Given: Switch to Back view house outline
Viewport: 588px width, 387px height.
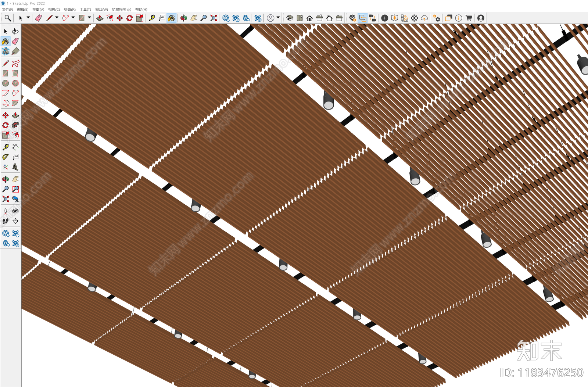Looking at the screenshot, I should [x=330, y=18].
